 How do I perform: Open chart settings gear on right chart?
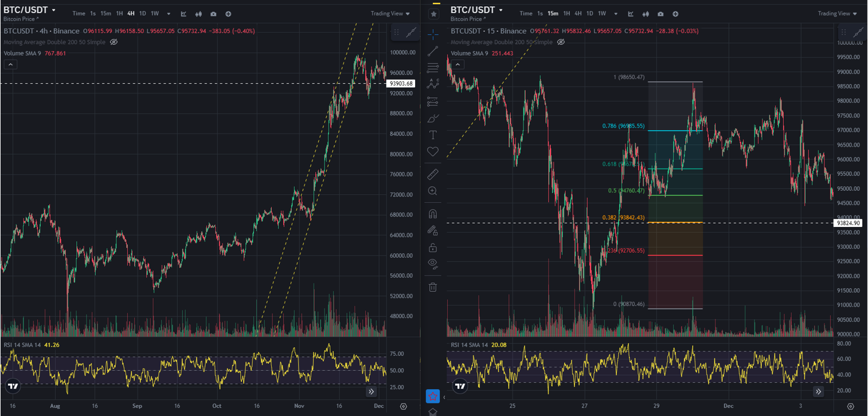point(851,406)
